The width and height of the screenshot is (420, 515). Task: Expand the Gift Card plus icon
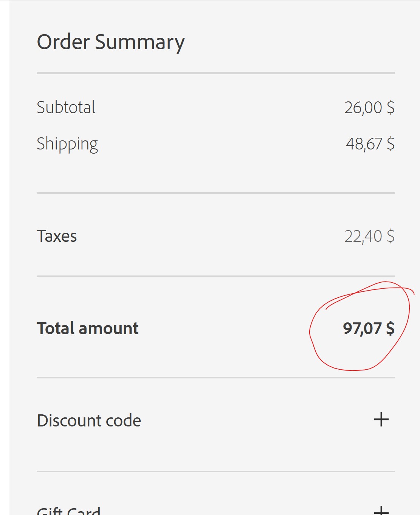coord(381,511)
